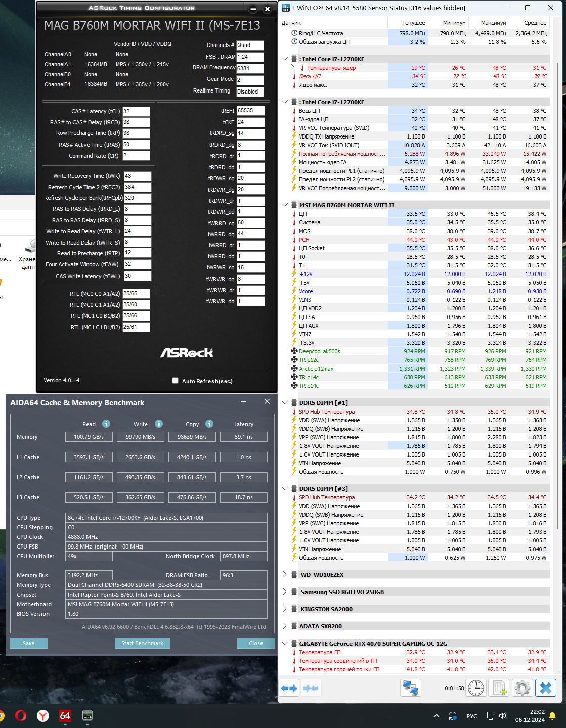Expand Samsung SSD 860 EVO 250GB group

coord(285,591)
